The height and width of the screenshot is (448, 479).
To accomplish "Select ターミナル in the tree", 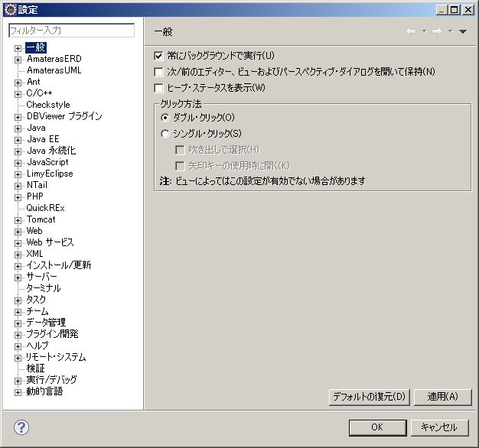I will (x=44, y=288).
